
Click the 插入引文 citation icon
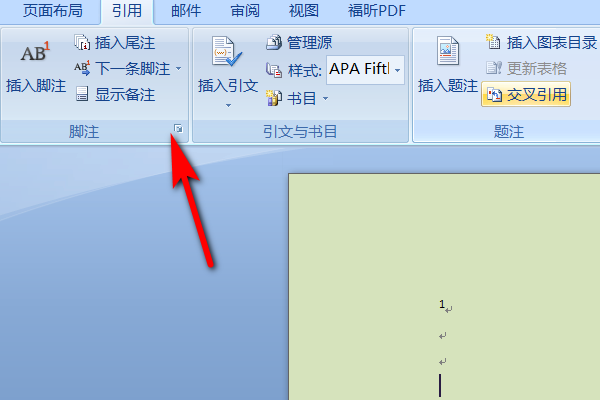pos(226,51)
